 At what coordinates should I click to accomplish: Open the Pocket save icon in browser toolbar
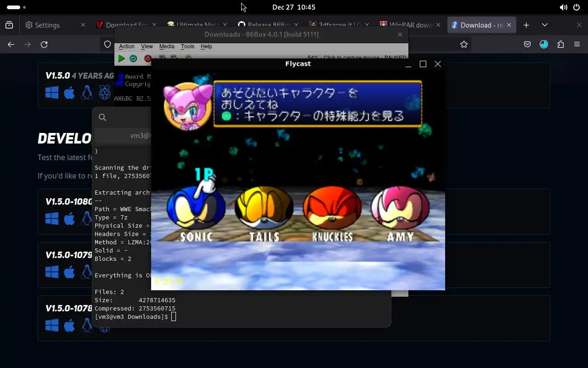[527, 44]
